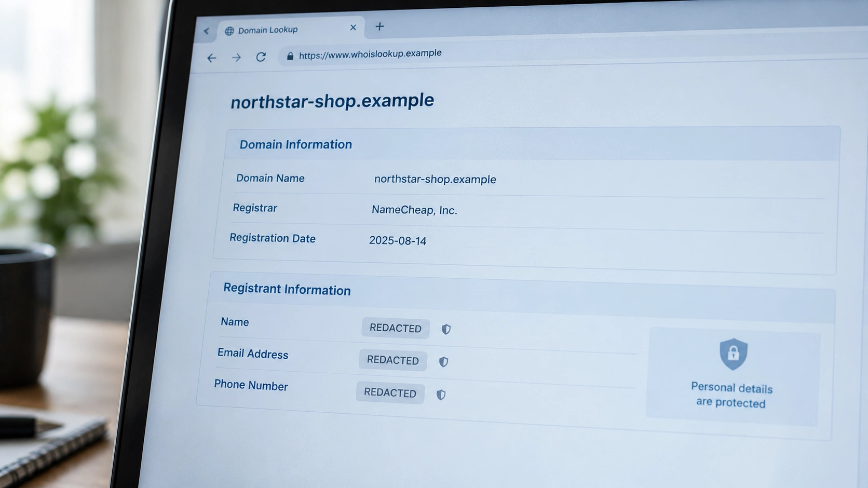The height and width of the screenshot is (488, 868).
Task: Click the whoislookup.example URL in the address bar
Action: point(370,54)
